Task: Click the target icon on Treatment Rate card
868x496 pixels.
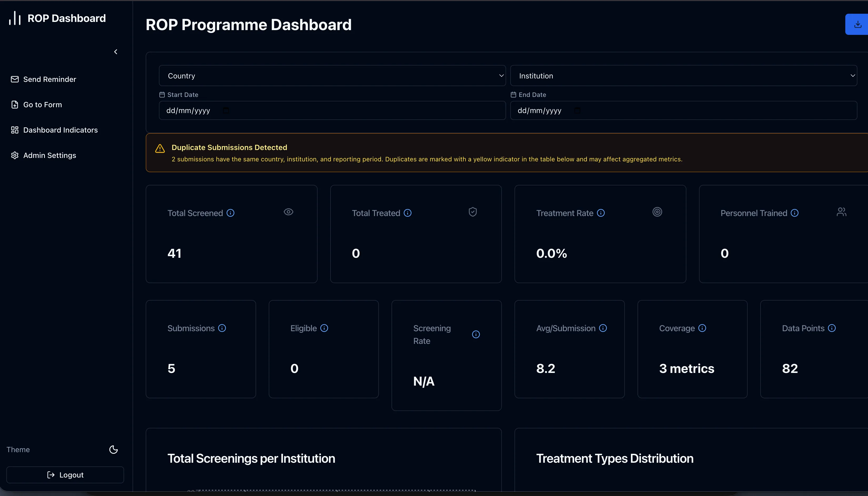Action: click(657, 212)
